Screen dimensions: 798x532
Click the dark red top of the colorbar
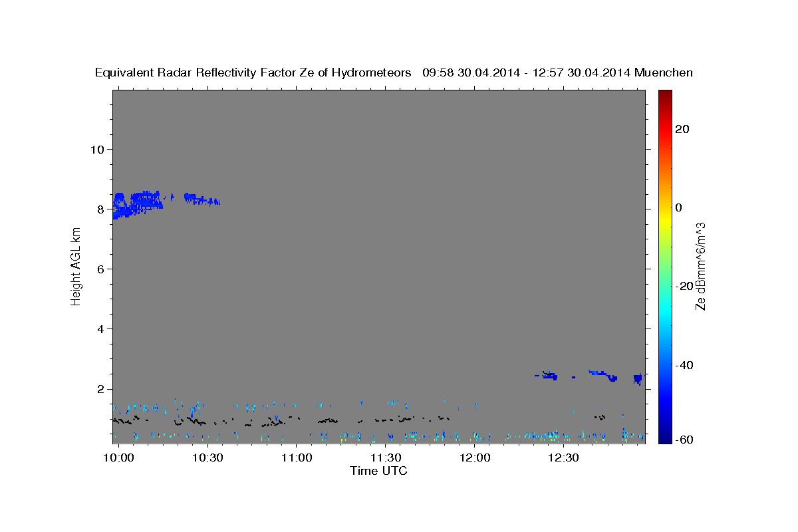click(x=664, y=95)
